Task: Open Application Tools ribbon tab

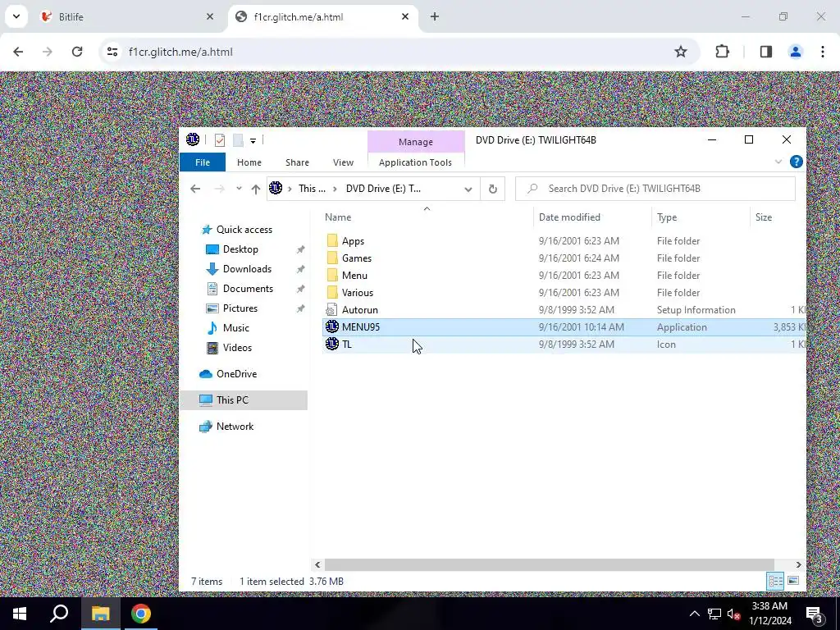Action: (415, 162)
